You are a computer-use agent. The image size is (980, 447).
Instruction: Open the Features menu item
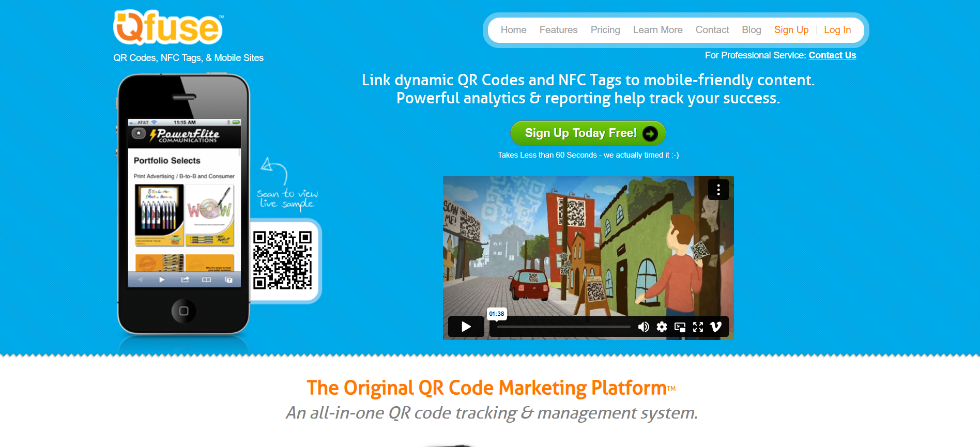pyautogui.click(x=558, y=30)
